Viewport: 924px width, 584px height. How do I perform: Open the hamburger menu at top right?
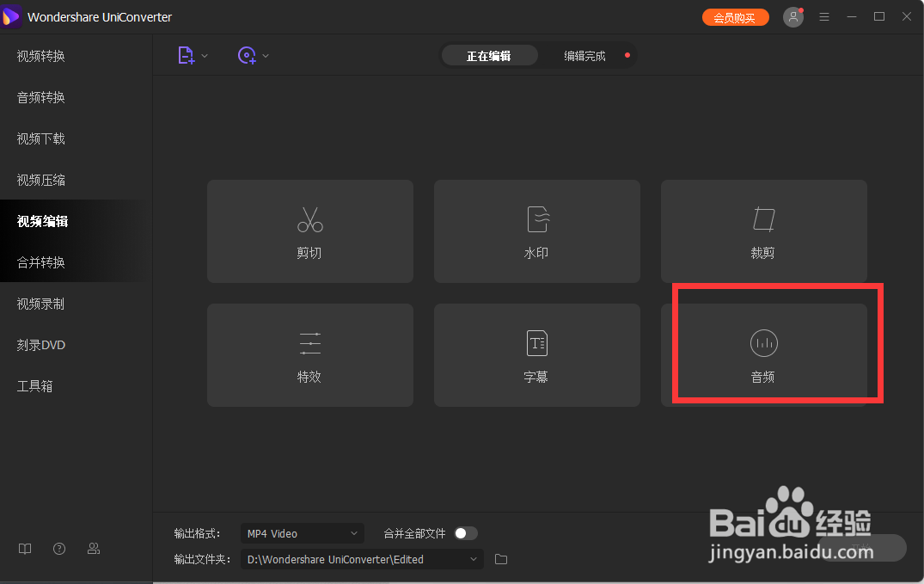click(824, 16)
